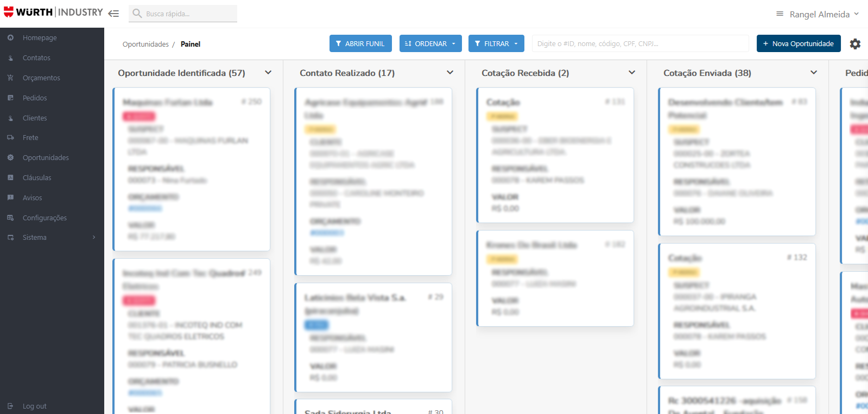Image resolution: width=868 pixels, height=414 pixels.
Task: Open Oportunidades in the sidebar
Action: coord(46,158)
